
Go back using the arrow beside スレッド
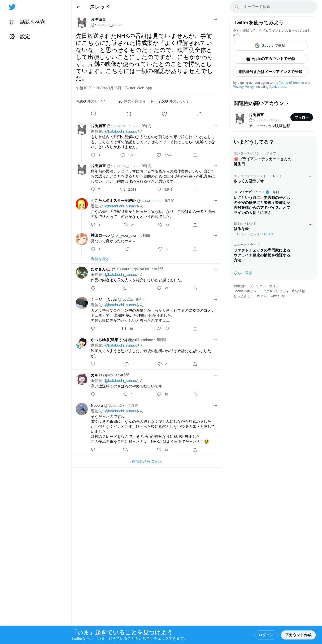pyautogui.click(x=78, y=7)
